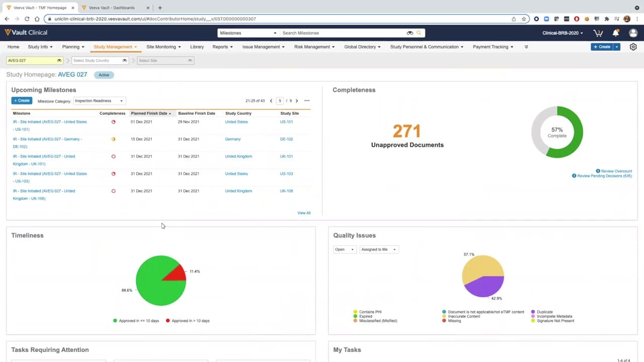Expand the Planning menu
This screenshot has width=644, height=362.
(x=73, y=47)
